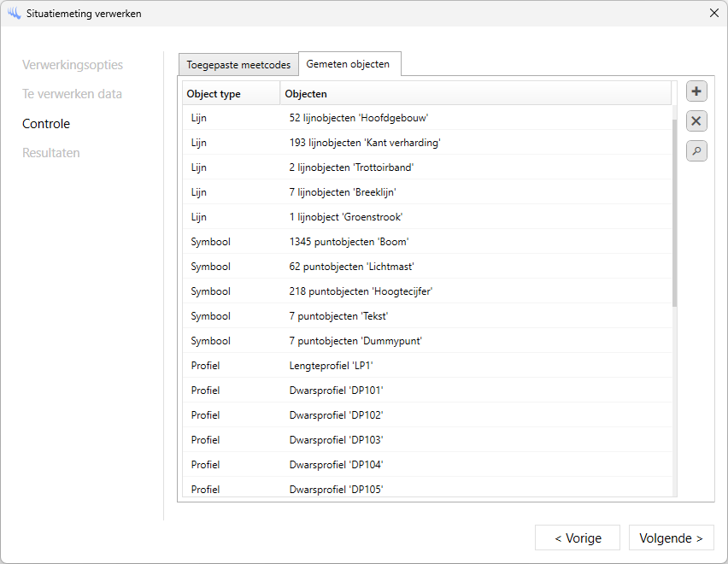This screenshot has width=728, height=564.
Task: Choose the 'Trottoirband' row in the list
Action: pyautogui.click(x=427, y=167)
